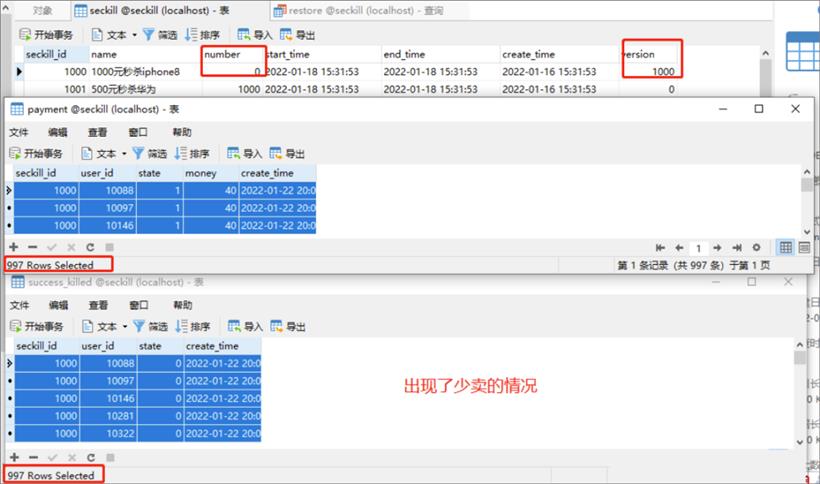Image resolution: width=820 pixels, height=484 pixels.
Task: Click 筛选 filter icon in payment window
Action: [x=150, y=154]
